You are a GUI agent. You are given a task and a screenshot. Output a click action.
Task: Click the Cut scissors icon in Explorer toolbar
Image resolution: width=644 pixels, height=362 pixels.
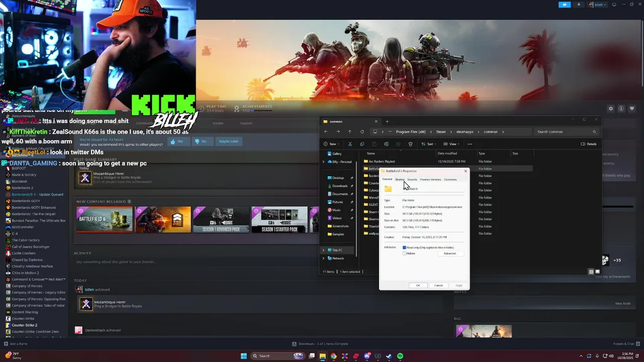pos(350,144)
